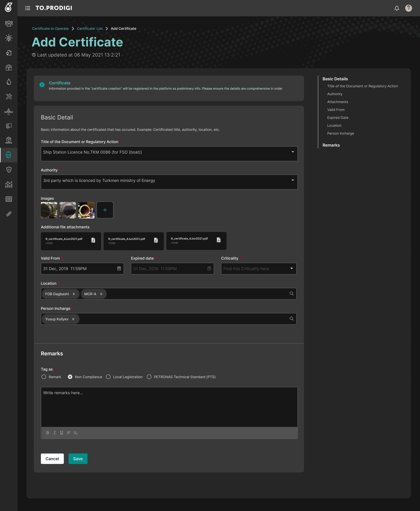Click the Bold formatting icon
The image size is (420, 511).
click(47, 433)
